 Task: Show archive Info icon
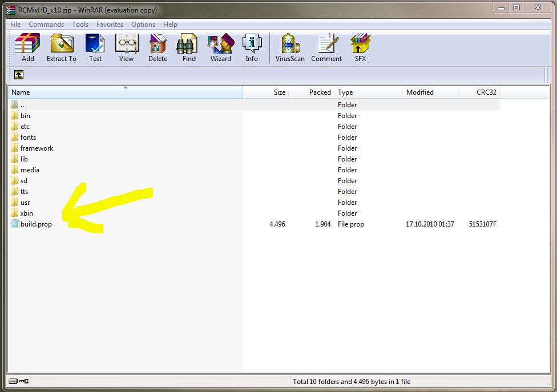click(x=252, y=43)
